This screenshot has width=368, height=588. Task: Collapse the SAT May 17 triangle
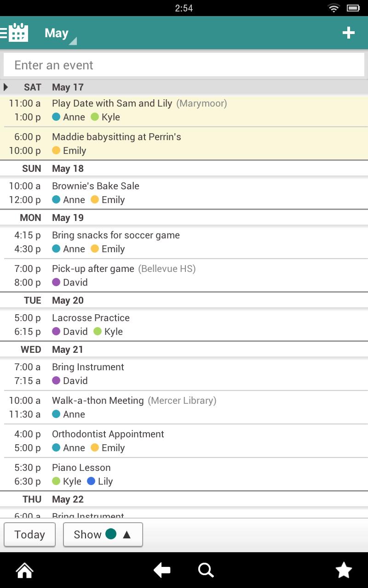[6, 87]
